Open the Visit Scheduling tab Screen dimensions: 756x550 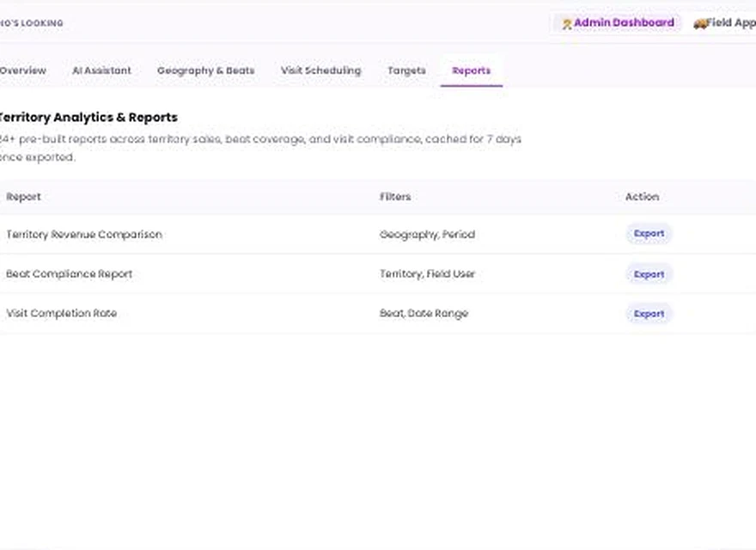320,70
